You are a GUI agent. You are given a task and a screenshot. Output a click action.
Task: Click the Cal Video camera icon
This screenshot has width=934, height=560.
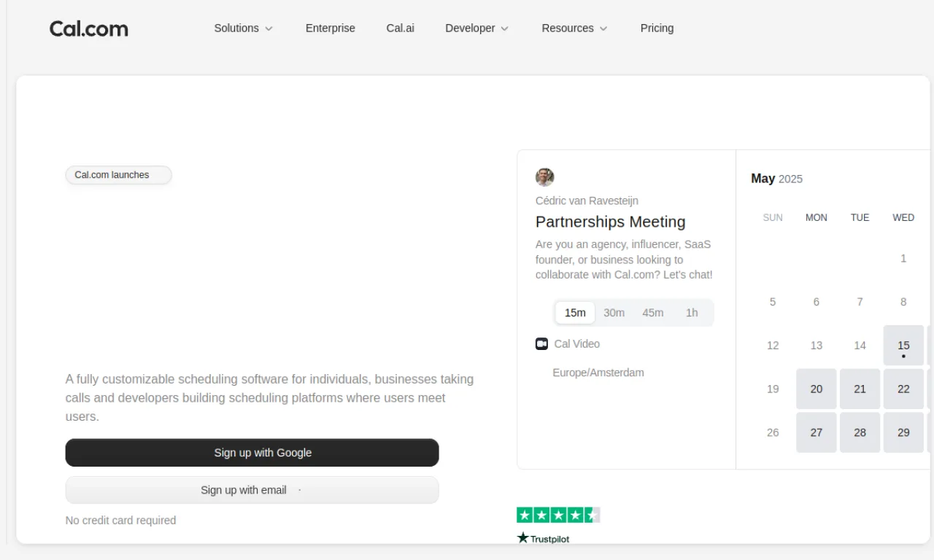click(x=541, y=344)
